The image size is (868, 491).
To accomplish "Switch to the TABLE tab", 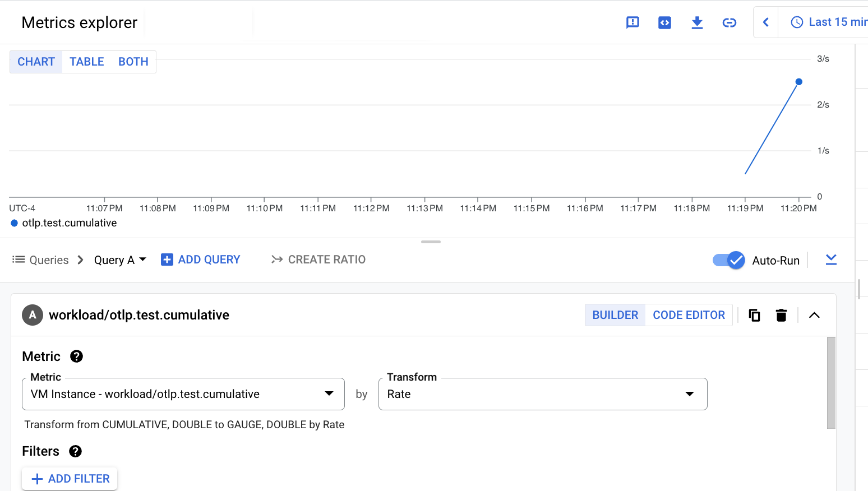I will (86, 62).
